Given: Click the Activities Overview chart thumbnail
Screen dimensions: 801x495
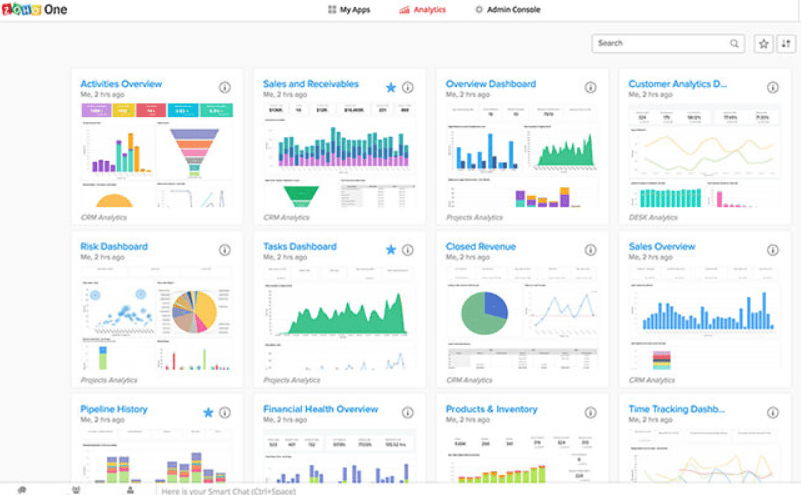Looking at the screenshot, I should pyautogui.click(x=157, y=155).
